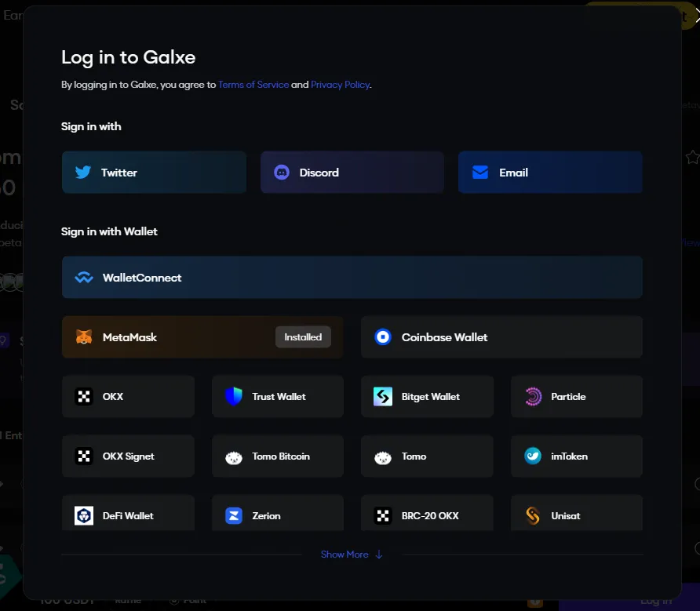The height and width of the screenshot is (611, 700).
Task: Select the Tomo Bitcoin wallet
Action: pyautogui.click(x=278, y=456)
